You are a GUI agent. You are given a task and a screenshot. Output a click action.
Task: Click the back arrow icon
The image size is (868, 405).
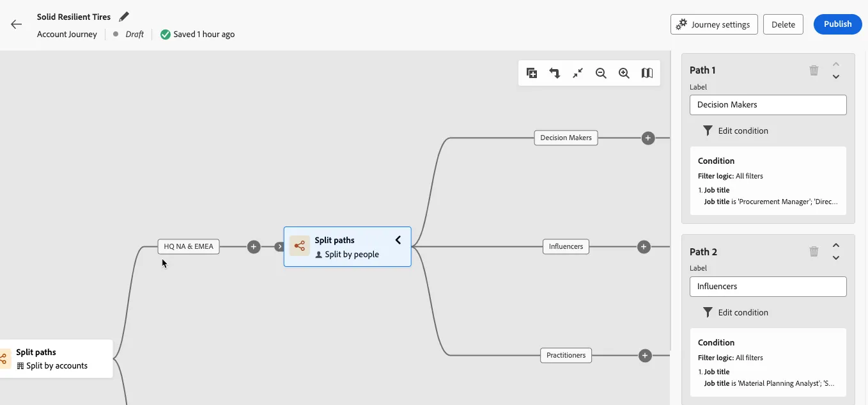point(17,24)
